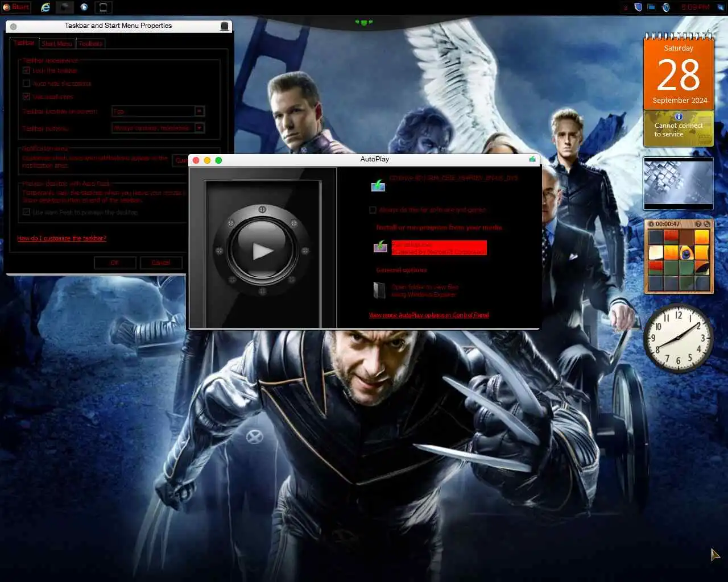Open the Start menu button

[16, 7]
